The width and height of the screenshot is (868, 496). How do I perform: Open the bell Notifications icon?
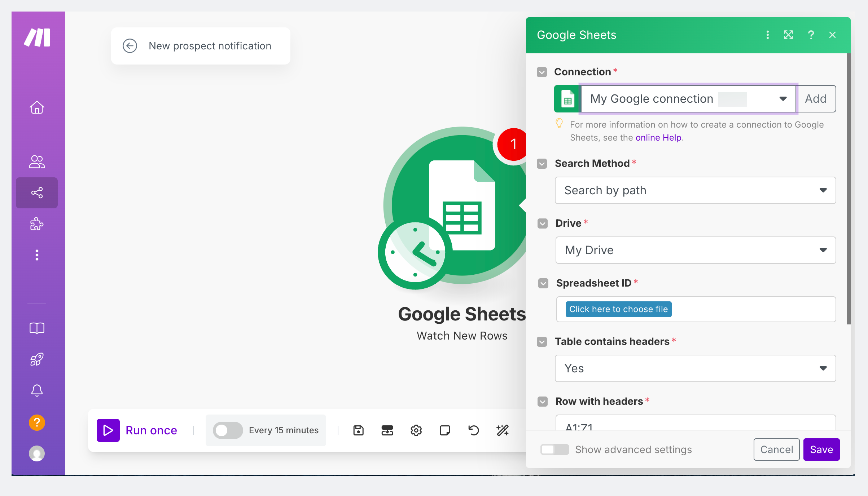click(x=37, y=390)
